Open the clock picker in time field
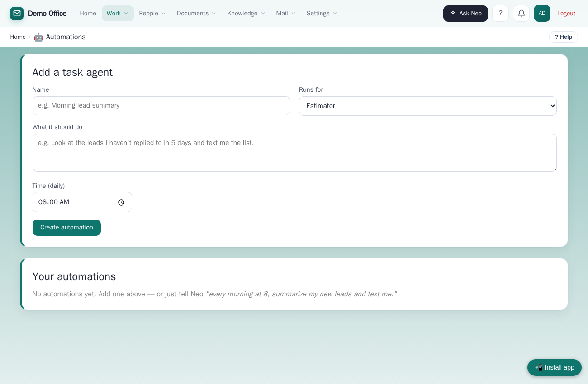 click(121, 202)
